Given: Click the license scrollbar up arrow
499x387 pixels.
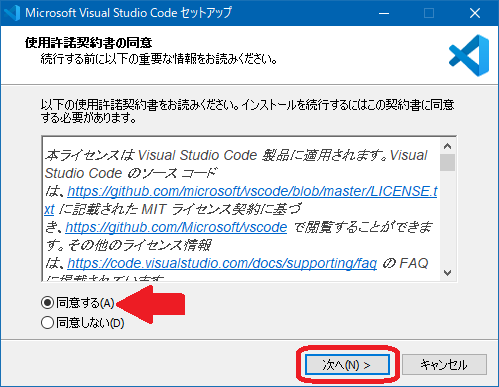Looking at the screenshot, I should (448, 146).
